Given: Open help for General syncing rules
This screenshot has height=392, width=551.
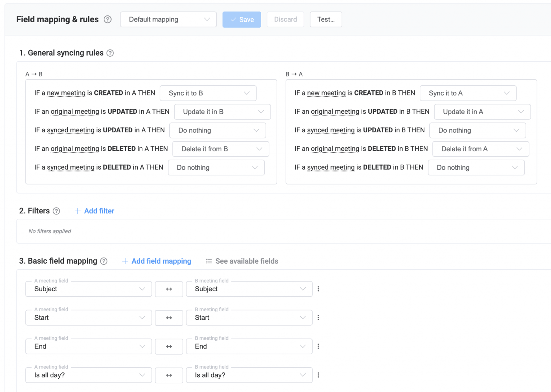Looking at the screenshot, I should click(110, 53).
